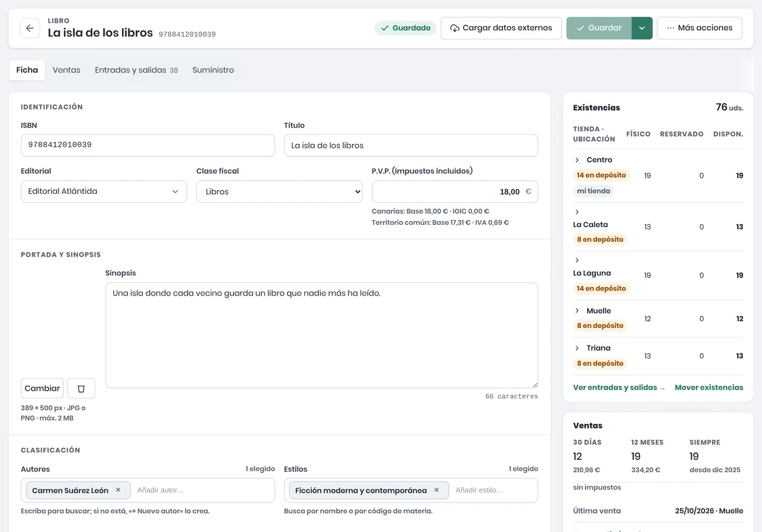Click the Guardado status badge

click(x=405, y=28)
